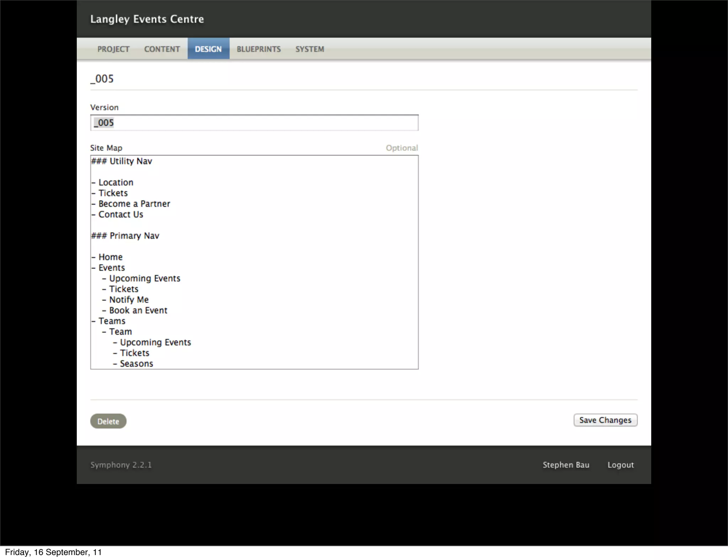728x560 pixels.
Task: Open the System menu
Action: (310, 49)
